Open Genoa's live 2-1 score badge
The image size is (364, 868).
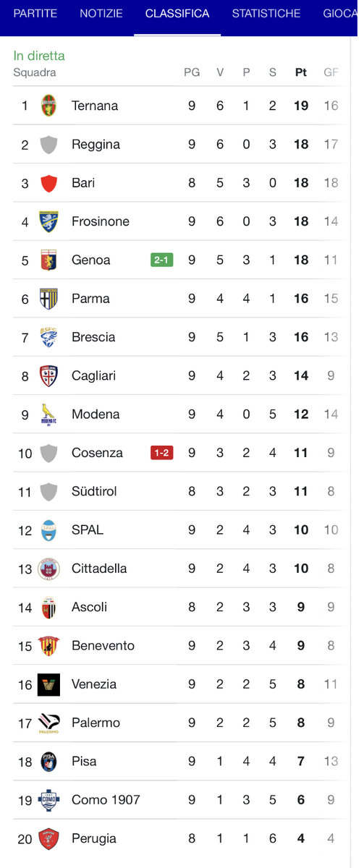(x=162, y=260)
